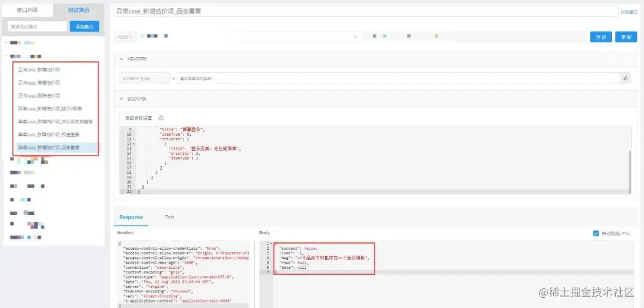Screen dimensions: 644x308
Task: Edit the Content-Type header name field
Action: coord(144,78)
